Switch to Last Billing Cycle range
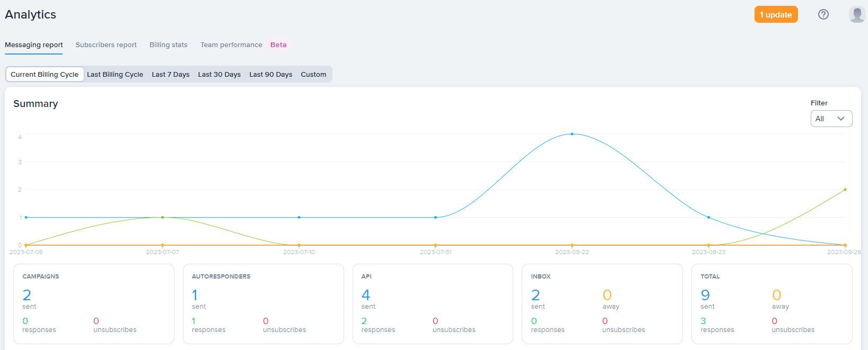The width and height of the screenshot is (868, 350). point(115,75)
